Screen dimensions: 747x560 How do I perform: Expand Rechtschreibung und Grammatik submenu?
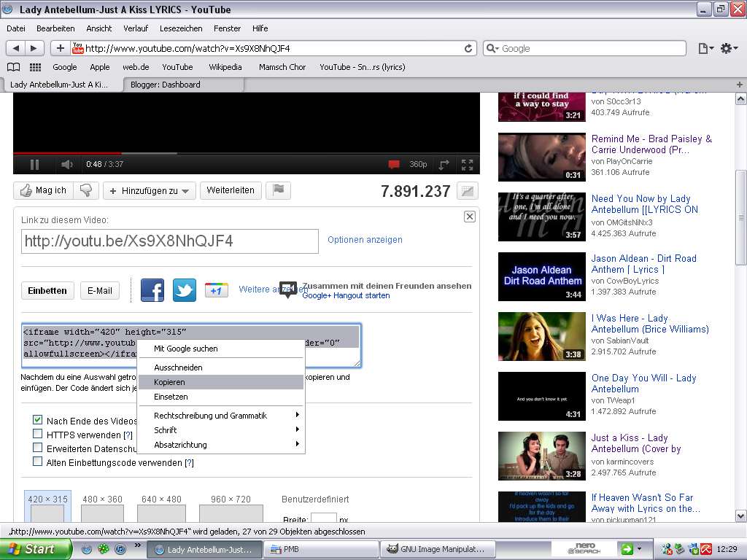[221, 416]
